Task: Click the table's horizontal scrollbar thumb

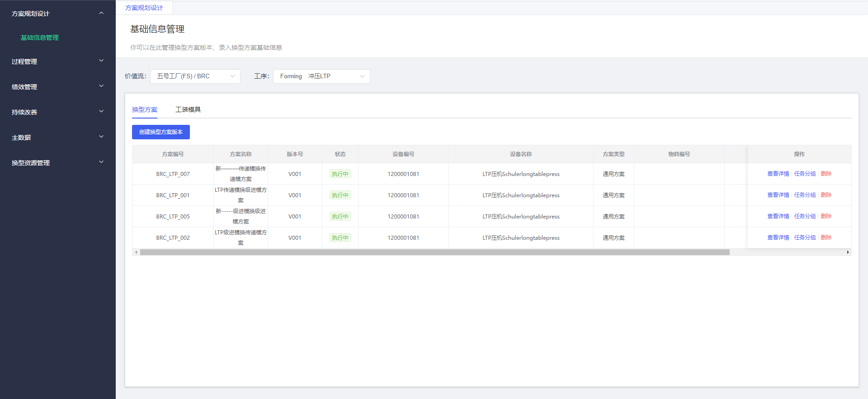Action: coord(434,252)
